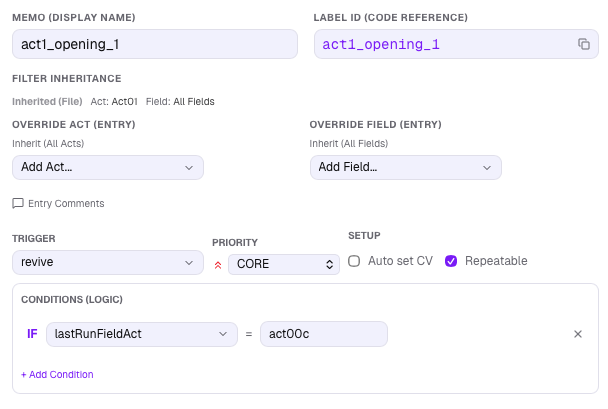
Task: Click the red priority double-chevron icon
Action: click(x=218, y=265)
